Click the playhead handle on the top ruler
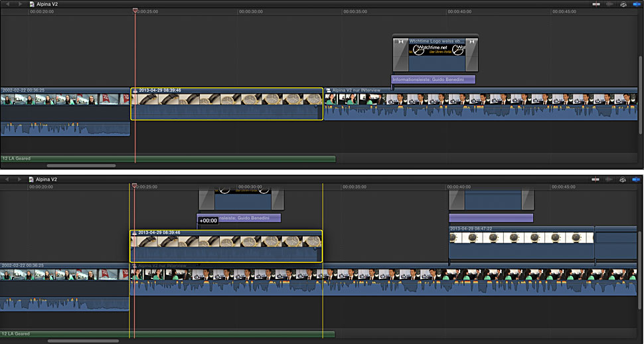644x344 pixels. (135, 11)
